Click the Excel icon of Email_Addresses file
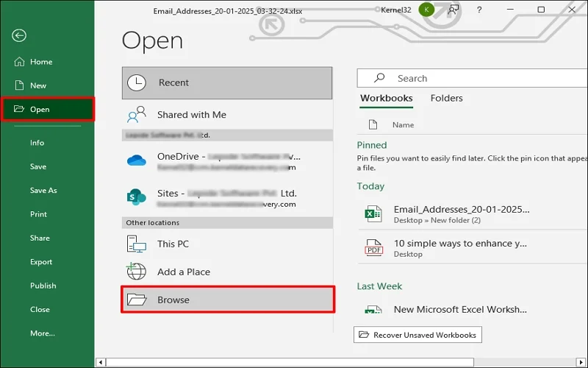Viewport: 588px width, 368px height. pyautogui.click(x=373, y=214)
